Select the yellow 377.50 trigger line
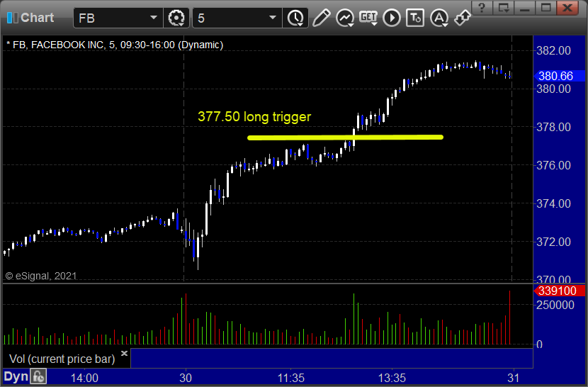Screen dimensions: 588x387 click(345, 138)
